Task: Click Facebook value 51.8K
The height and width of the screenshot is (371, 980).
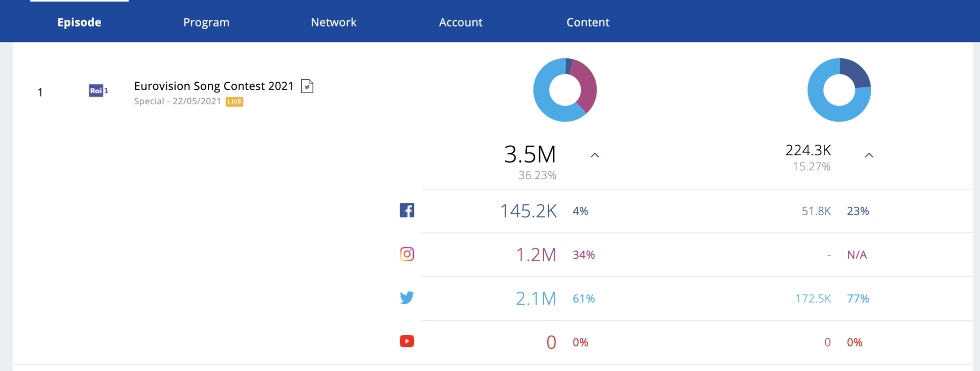Action: click(x=816, y=211)
